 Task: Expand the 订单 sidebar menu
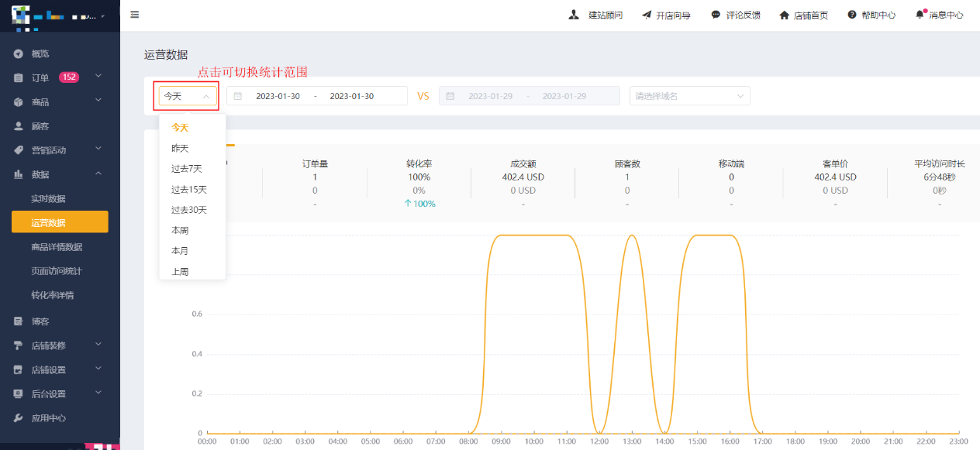tap(98, 77)
